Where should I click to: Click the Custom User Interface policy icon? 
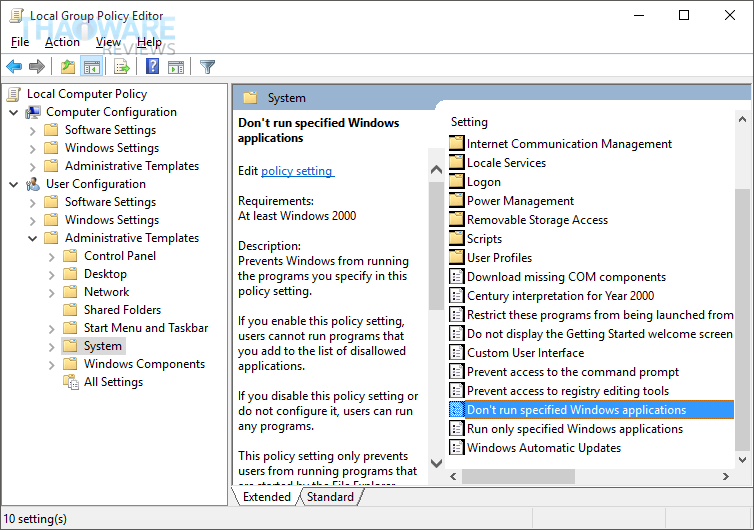(456, 353)
